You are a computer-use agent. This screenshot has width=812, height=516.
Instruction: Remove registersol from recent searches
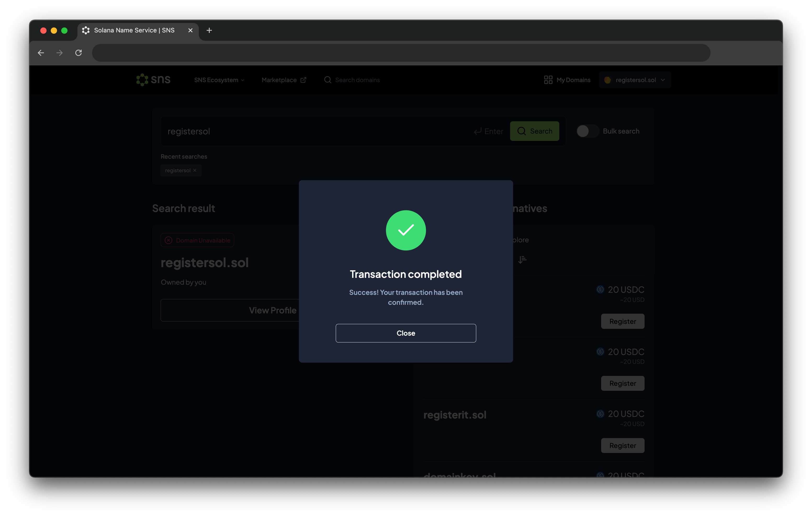195,170
